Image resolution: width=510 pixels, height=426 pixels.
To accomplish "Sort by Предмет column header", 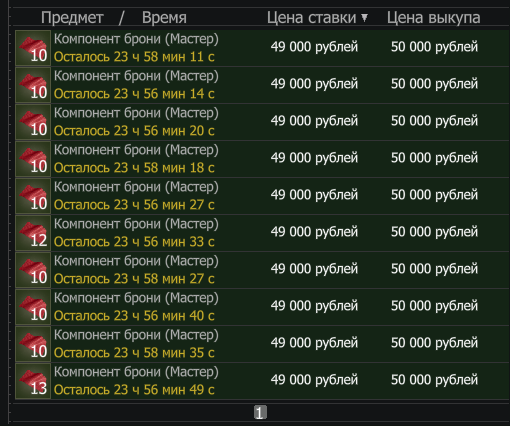I will click(x=72, y=17).
